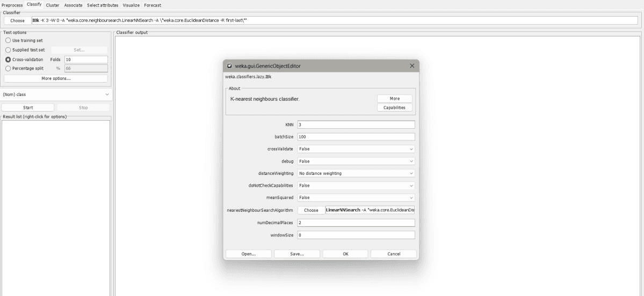The height and width of the screenshot is (296, 644).
Task: Click the Start button
Action: [28, 107]
